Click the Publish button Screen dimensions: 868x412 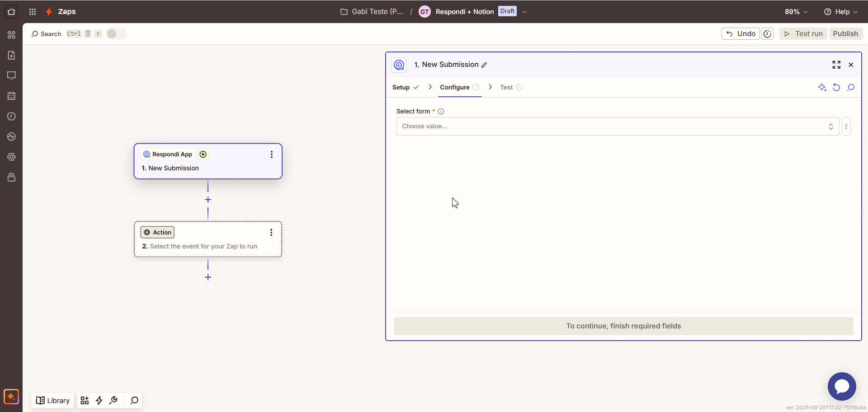[845, 34]
